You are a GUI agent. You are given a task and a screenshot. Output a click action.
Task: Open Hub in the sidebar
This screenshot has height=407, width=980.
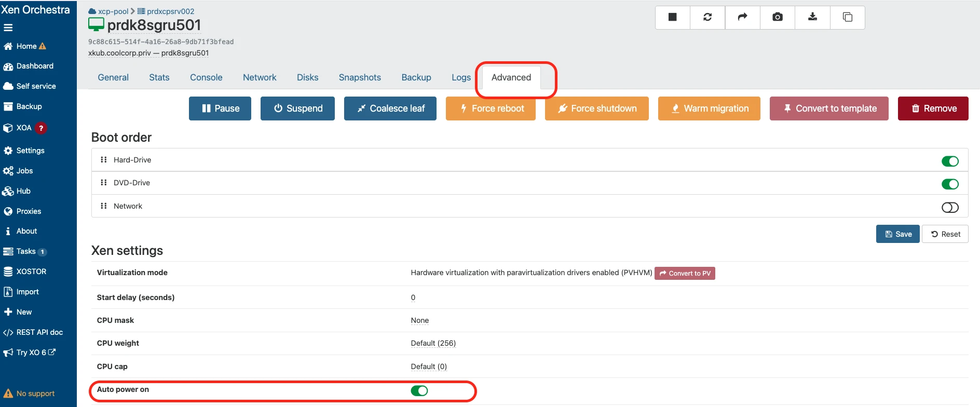[17, 191]
